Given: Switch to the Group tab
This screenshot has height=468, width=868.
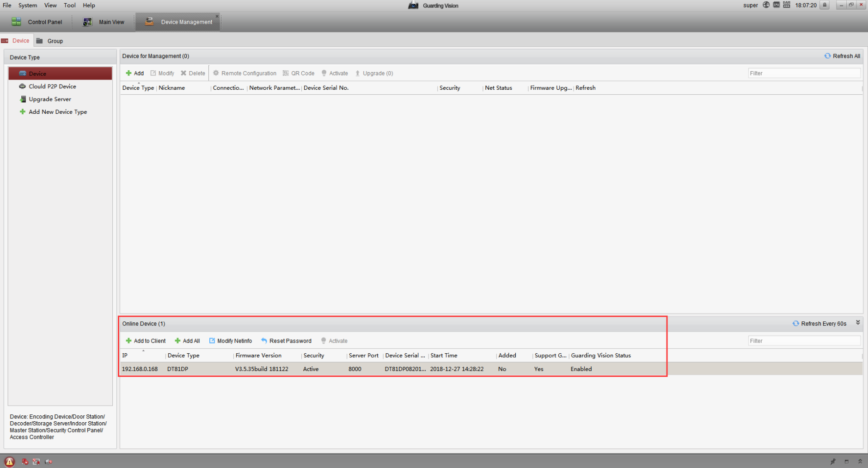Looking at the screenshot, I should click(49, 41).
